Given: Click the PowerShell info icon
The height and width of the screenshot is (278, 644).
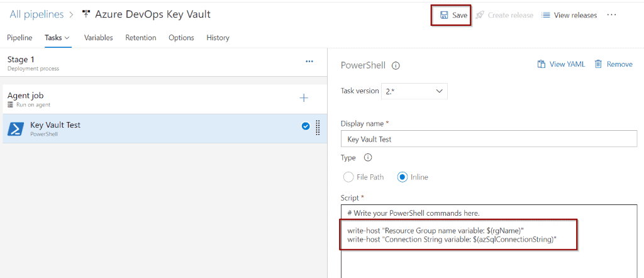Looking at the screenshot, I should [x=396, y=65].
